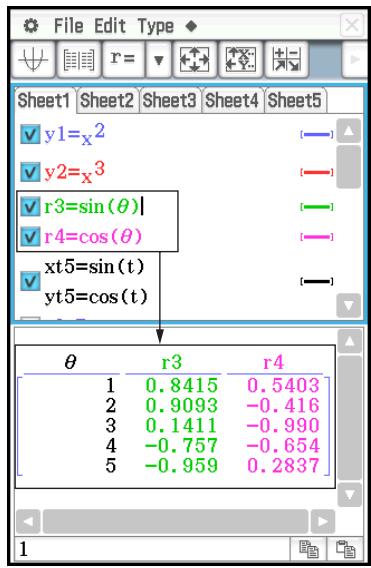
Task: Switch to Sheet3 tab
Action: coord(169,100)
